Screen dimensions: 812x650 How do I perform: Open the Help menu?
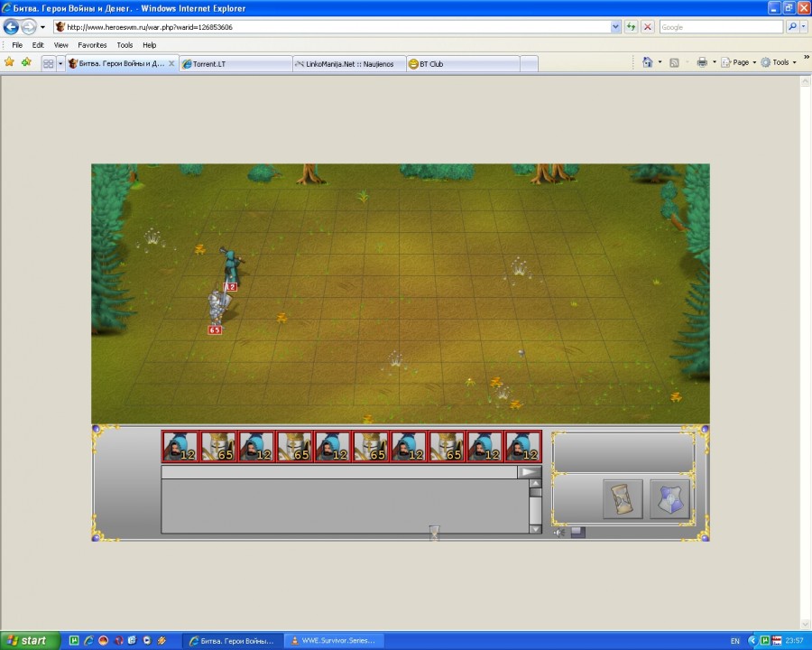[x=149, y=45]
